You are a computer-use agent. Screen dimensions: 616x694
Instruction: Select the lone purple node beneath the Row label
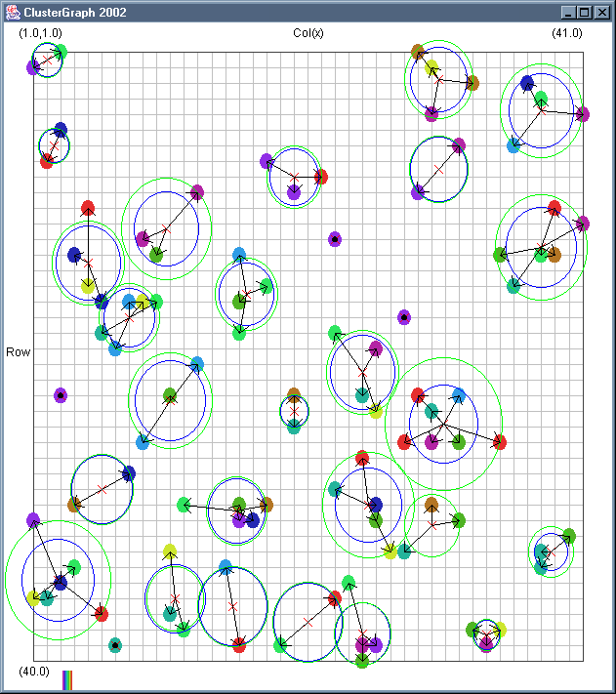click(61, 395)
